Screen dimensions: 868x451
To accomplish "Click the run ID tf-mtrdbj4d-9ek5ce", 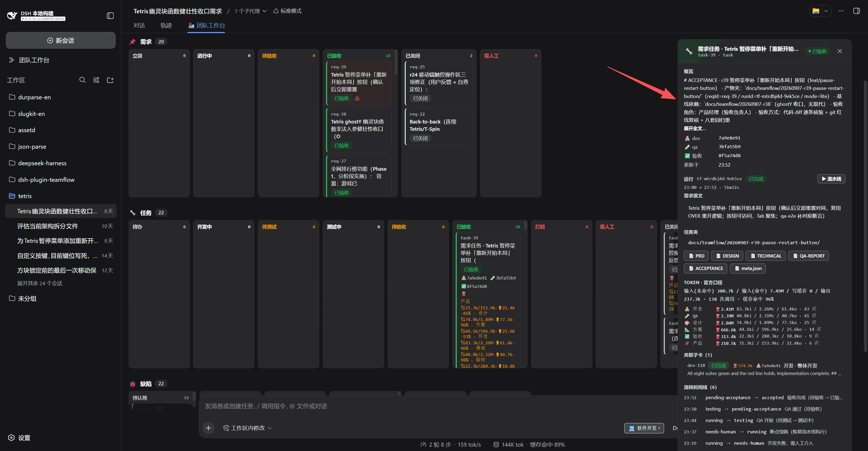I will point(719,179).
